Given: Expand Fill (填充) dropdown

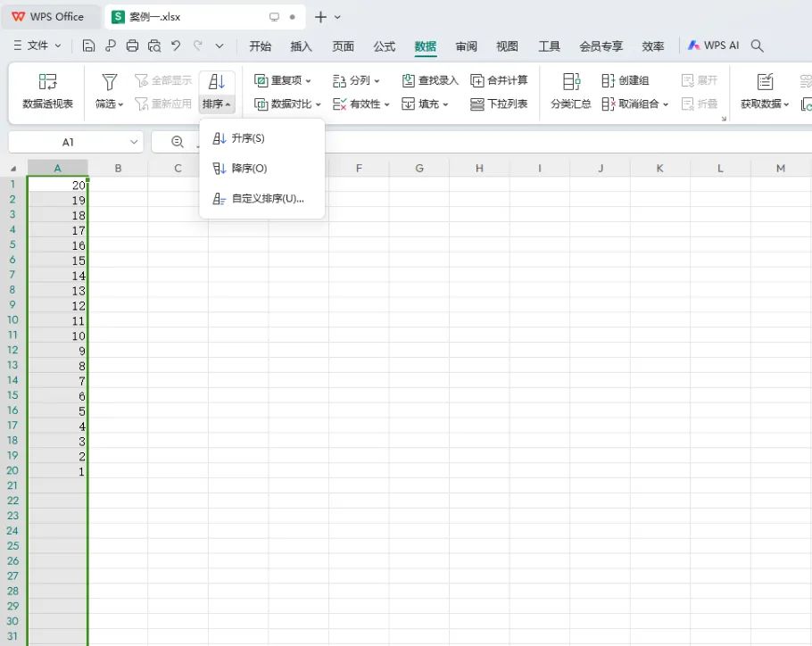Looking at the screenshot, I should [445, 104].
